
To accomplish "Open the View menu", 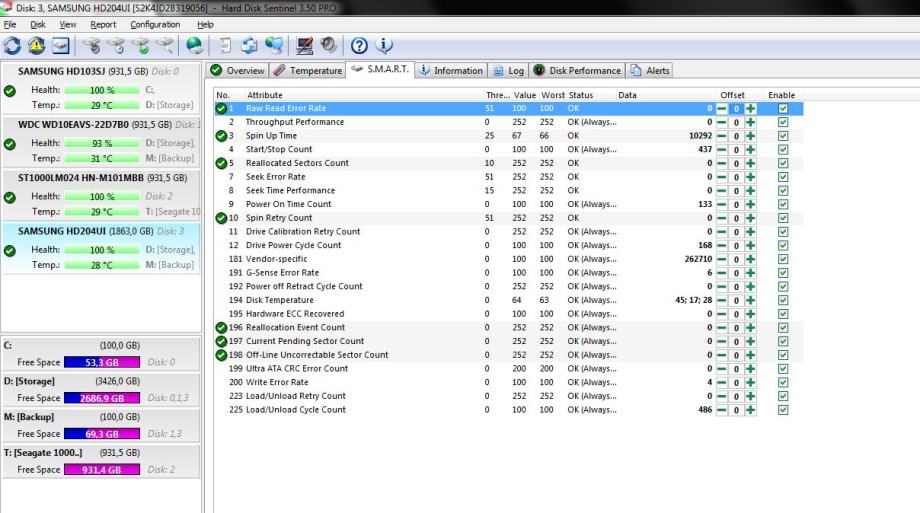I will (68, 25).
